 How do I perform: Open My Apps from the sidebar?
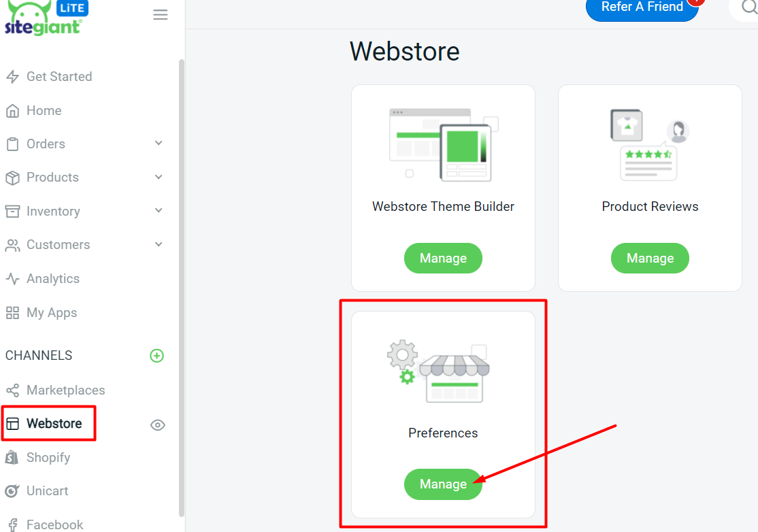(x=51, y=313)
